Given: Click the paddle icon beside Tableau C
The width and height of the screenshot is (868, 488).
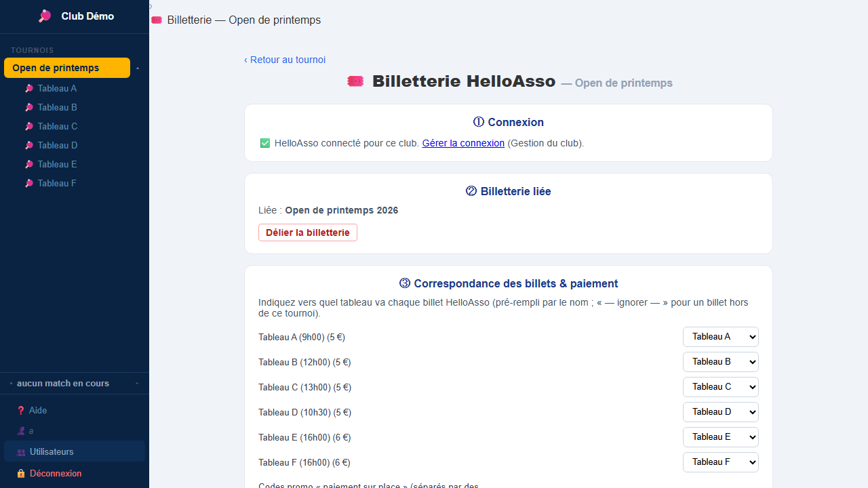Looking at the screenshot, I should click(x=29, y=126).
